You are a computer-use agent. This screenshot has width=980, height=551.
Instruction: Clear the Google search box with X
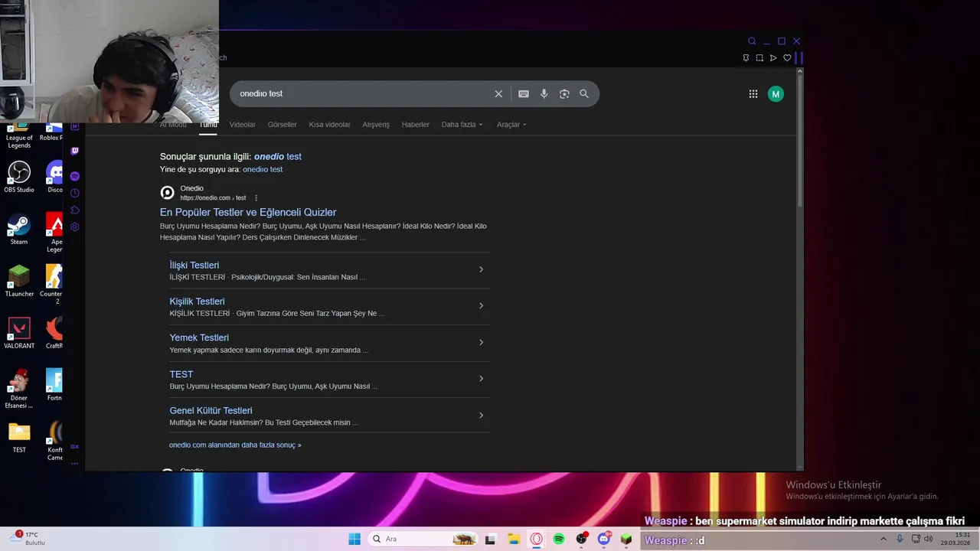coord(498,93)
